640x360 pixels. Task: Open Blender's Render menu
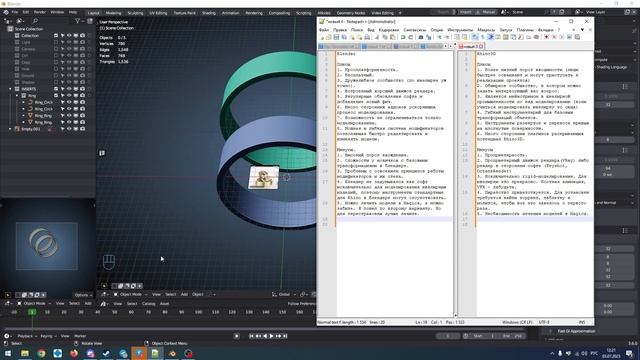(x=40, y=12)
